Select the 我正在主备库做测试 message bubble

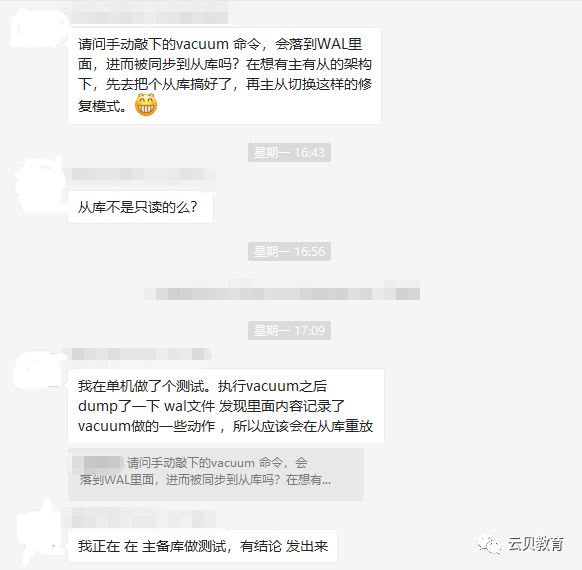pyautogui.click(x=202, y=546)
